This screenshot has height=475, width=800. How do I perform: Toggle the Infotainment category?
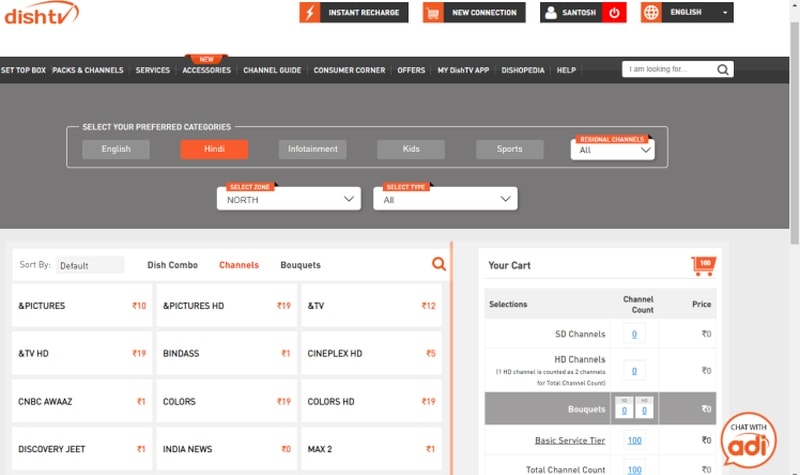(313, 149)
